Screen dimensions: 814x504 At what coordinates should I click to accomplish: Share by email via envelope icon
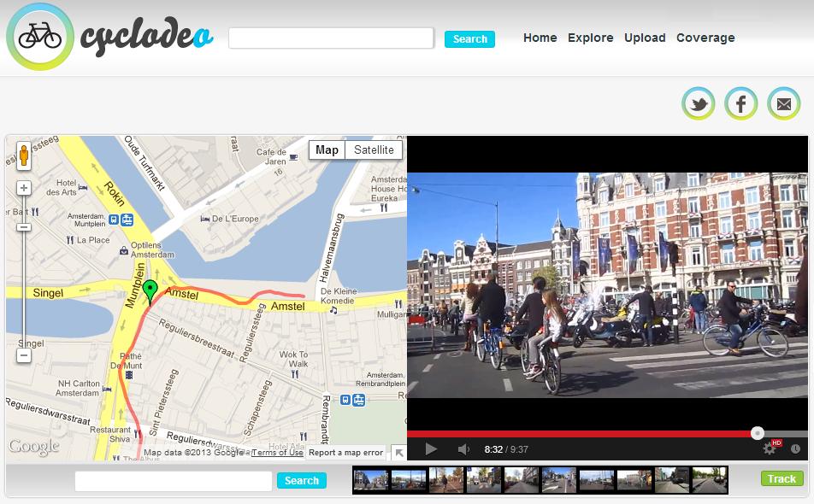click(x=783, y=104)
